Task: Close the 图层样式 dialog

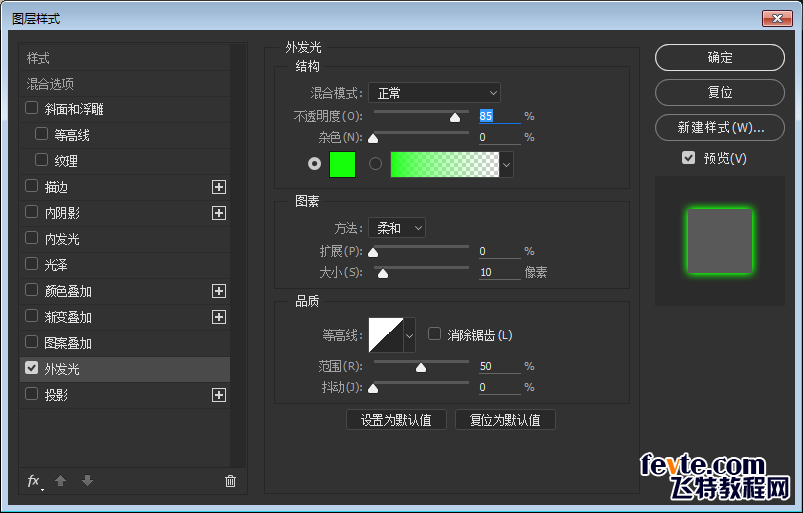Action: click(x=777, y=18)
